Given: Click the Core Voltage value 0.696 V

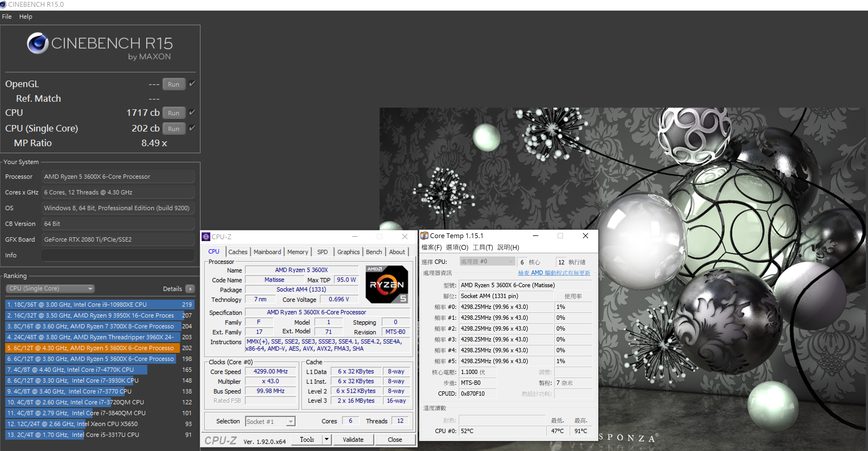Looking at the screenshot, I should [x=339, y=299].
